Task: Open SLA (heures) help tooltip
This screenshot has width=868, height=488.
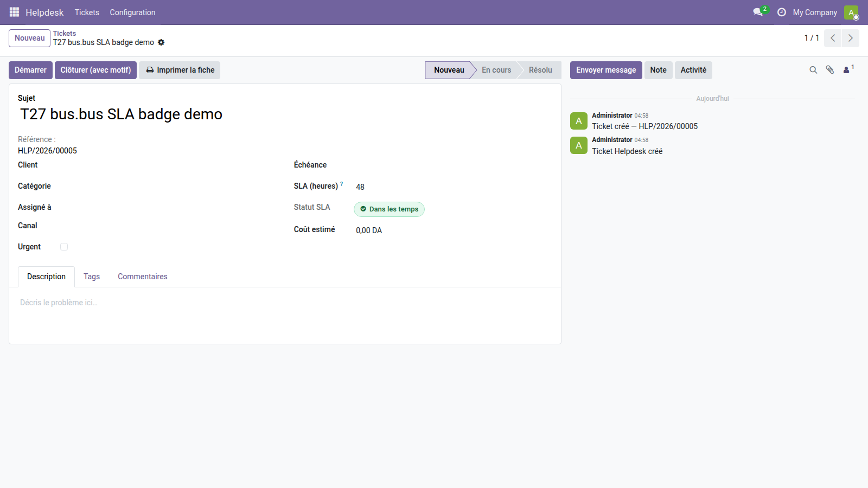Action: [342, 183]
